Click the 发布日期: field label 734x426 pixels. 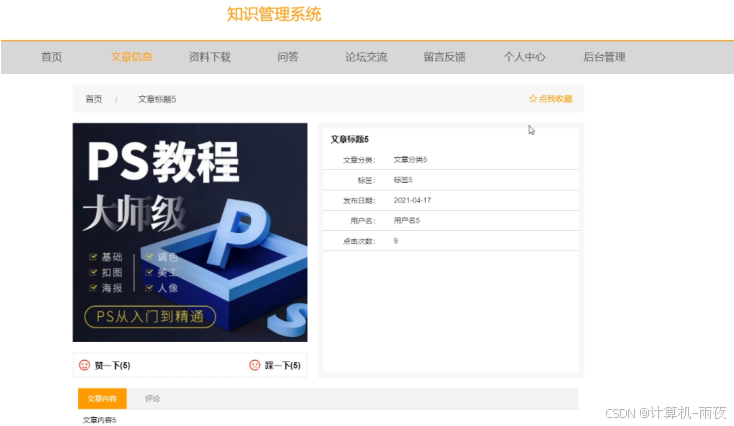coord(359,200)
